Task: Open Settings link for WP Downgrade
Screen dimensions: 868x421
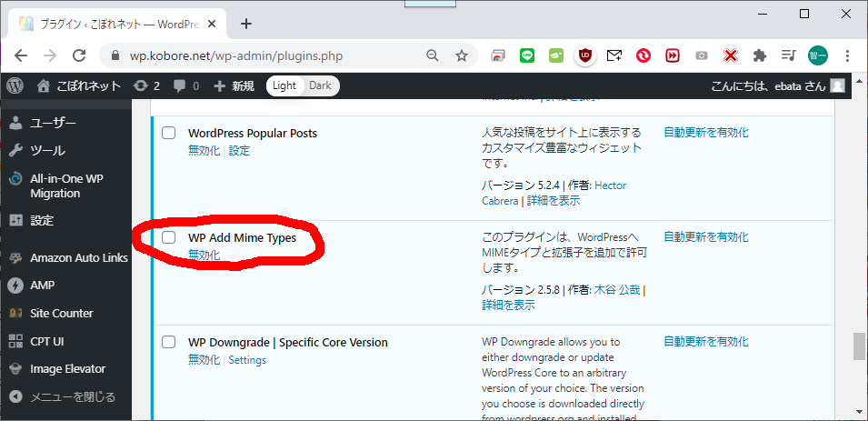Action: point(247,360)
